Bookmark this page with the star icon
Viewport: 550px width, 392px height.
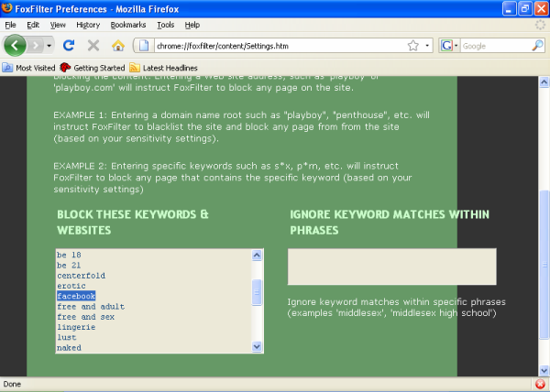(x=413, y=46)
